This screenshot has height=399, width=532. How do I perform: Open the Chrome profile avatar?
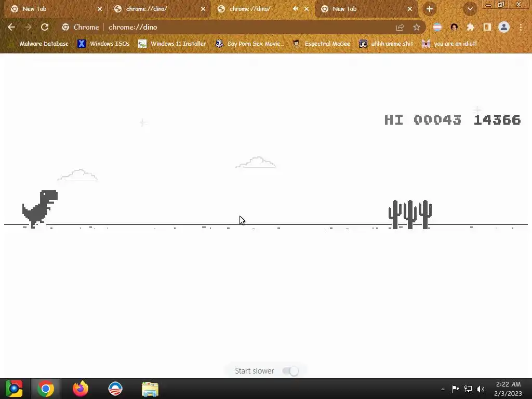[504, 27]
